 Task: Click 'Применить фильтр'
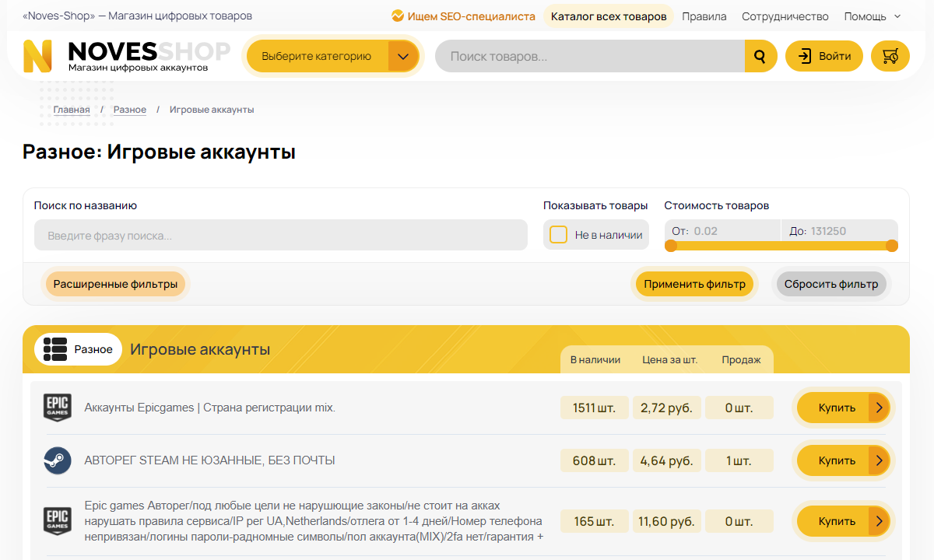(695, 284)
